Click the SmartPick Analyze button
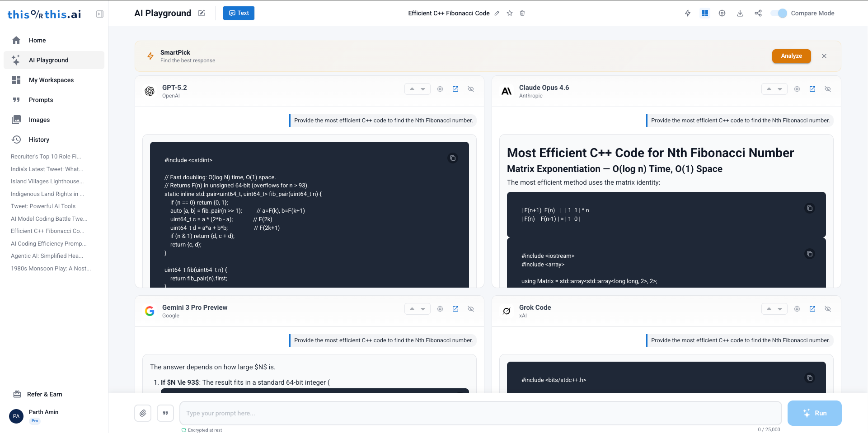The height and width of the screenshot is (433, 868). 792,56
